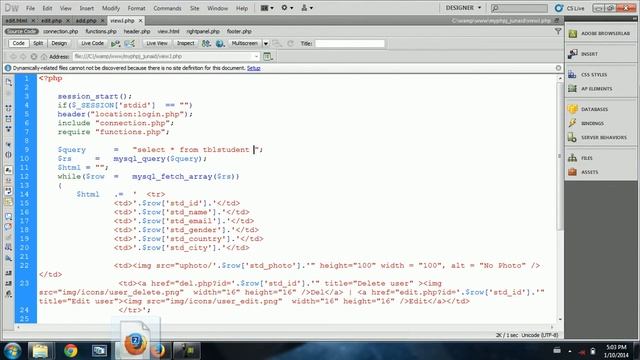The height and width of the screenshot is (360, 640).
Task: Click the Multiscreen button
Action: click(244, 43)
